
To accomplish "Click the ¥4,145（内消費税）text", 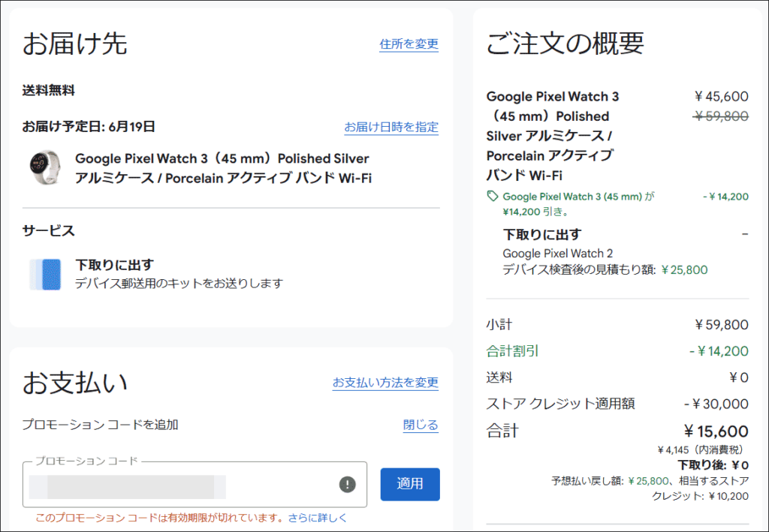I will point(703,449).
